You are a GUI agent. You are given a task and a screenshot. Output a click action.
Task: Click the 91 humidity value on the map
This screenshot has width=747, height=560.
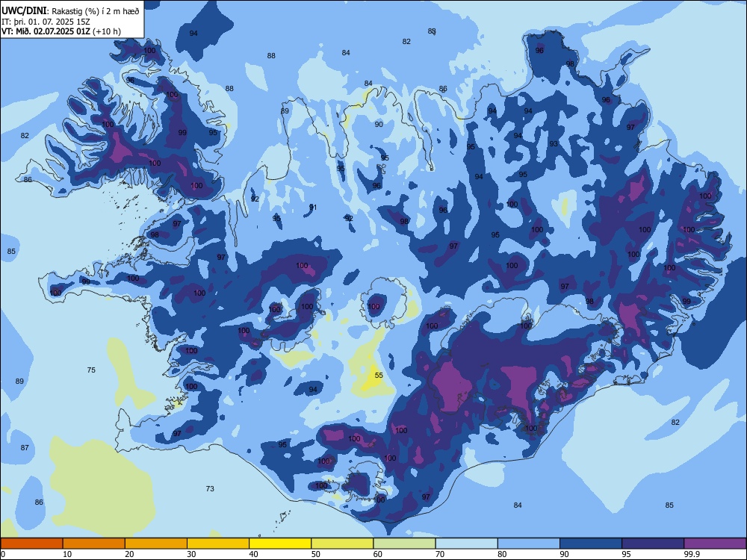(313, 207)
